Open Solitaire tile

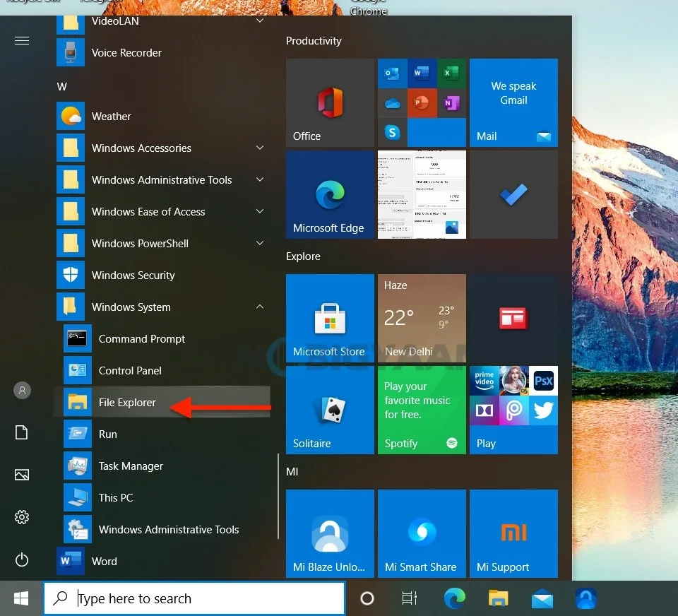coord(330,410)
